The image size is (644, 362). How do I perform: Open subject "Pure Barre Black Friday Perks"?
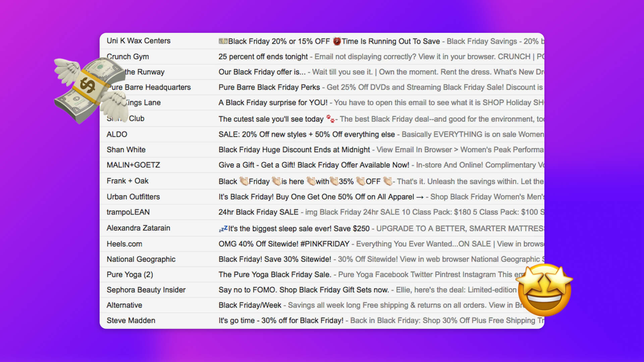(269, 87)
